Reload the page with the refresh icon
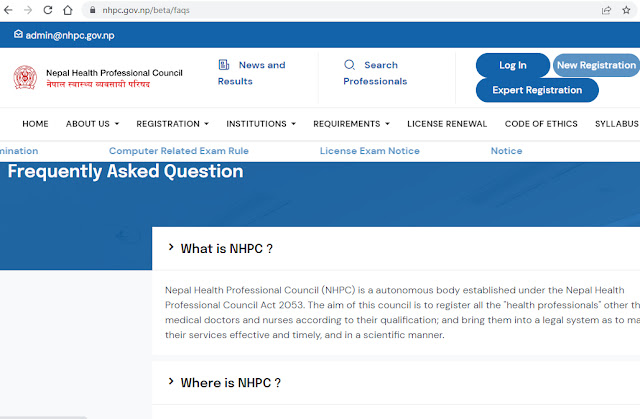The image size is (640, 419). pyautogui.click(x=48, y=10)
